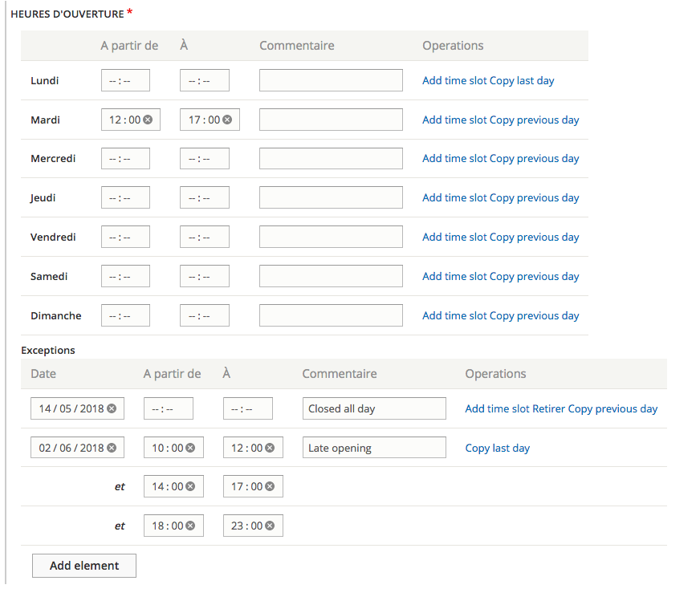This screenshot has height=601, width=700.
Task: Focus the Lundi end time field
Action: [205, 80]
